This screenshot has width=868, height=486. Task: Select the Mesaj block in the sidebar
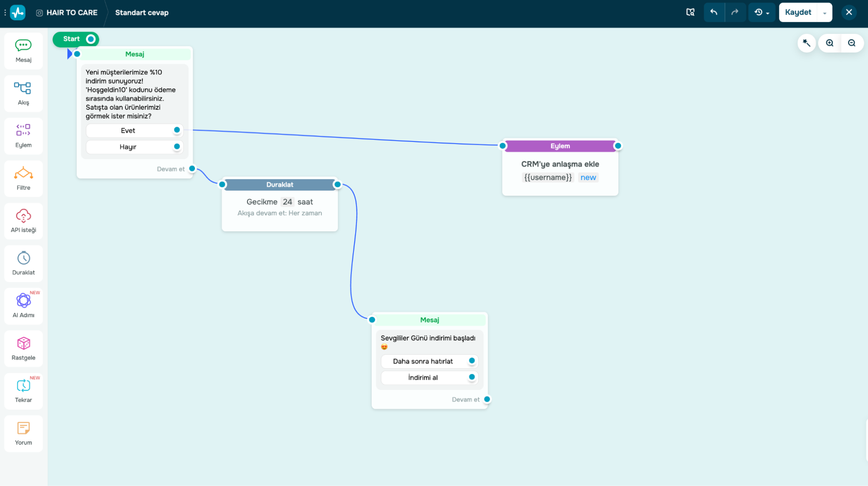(x=23, y=51)
